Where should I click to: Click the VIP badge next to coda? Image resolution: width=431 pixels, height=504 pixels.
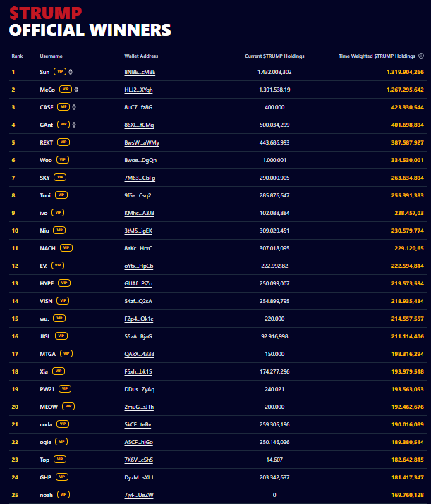63,424
